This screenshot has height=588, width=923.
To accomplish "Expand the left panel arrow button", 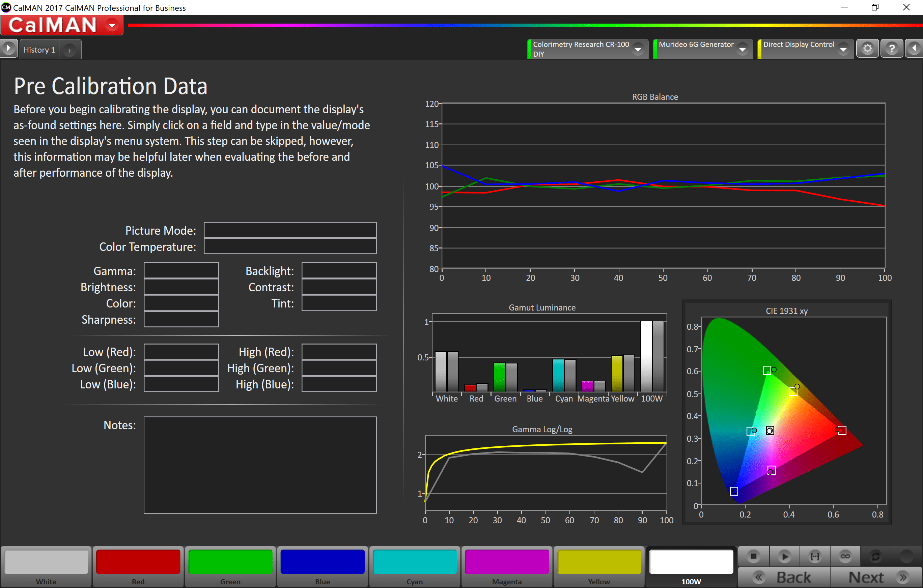I will coord(8,49).
